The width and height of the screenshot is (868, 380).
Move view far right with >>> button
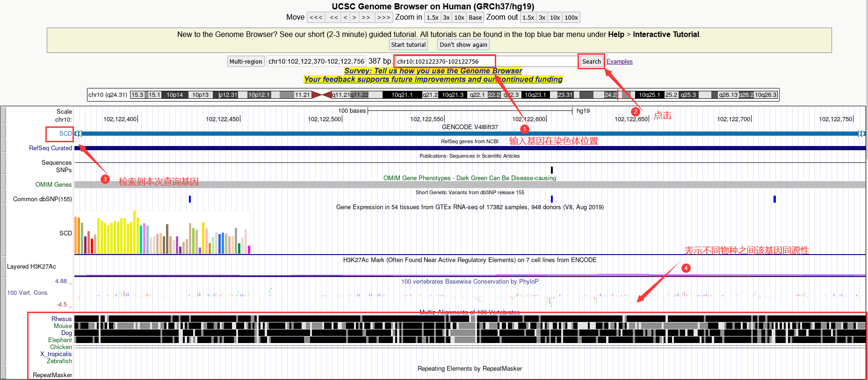(383, 18)
